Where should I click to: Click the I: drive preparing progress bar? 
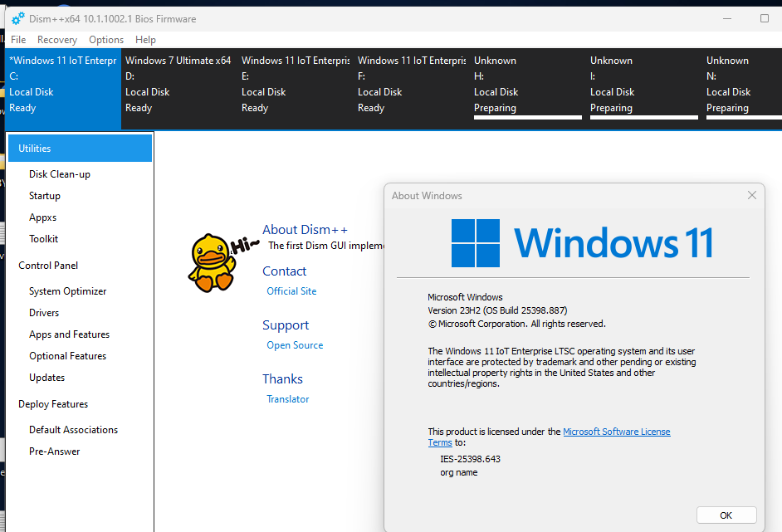[644, 118]
